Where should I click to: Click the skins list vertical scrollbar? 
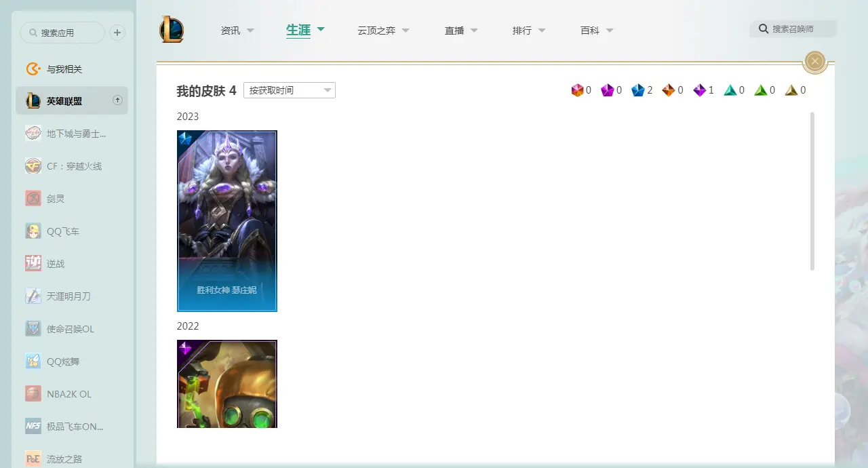812,191
